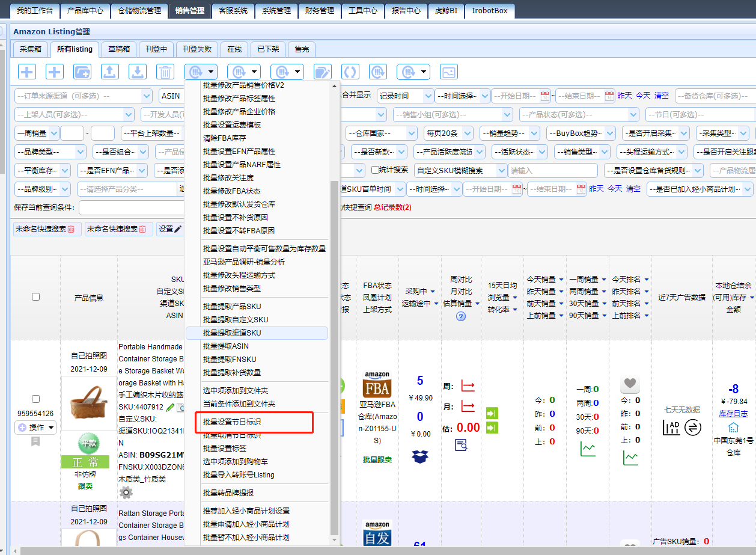Enable the 统计搜索 checkbox
756x555 pixels.
pyautogui.click(x=375, y=170)
